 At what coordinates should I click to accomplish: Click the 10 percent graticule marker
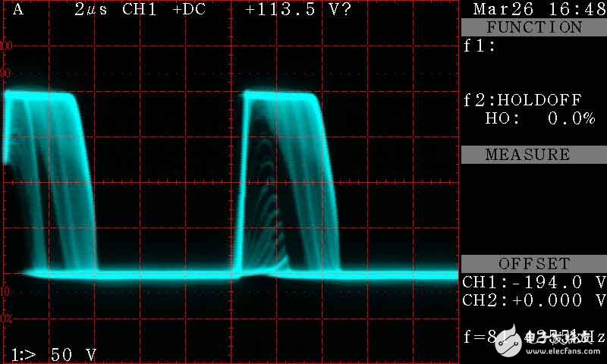[x=5, y=292]
